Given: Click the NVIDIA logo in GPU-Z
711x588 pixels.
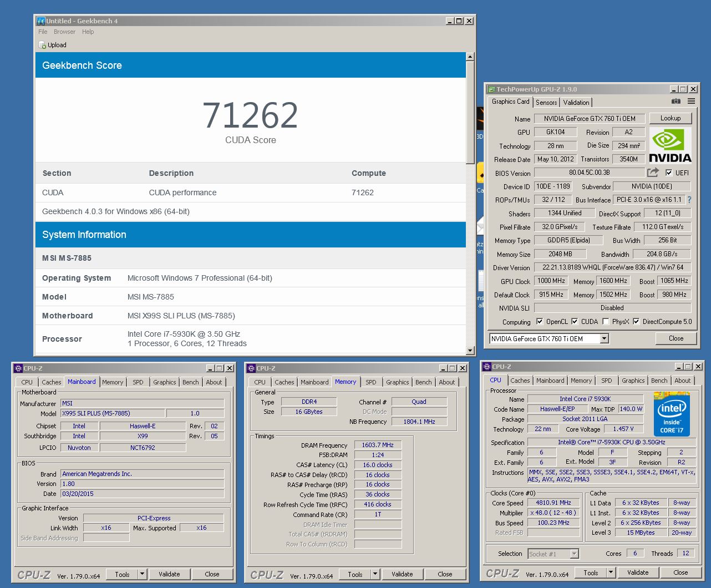Looking at the screenshot, I should click(x=670, y=145).
